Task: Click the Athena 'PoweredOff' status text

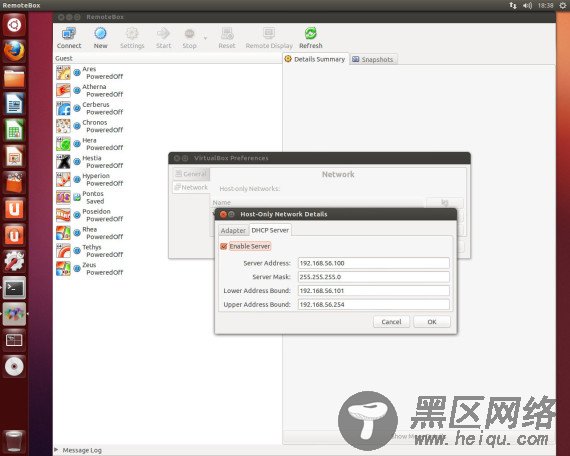Action: 105,95
